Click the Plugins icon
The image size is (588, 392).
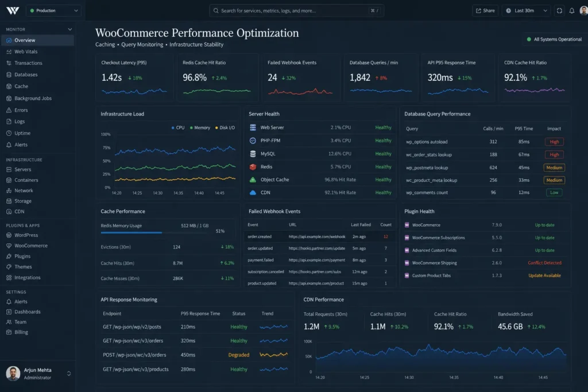point(9,257)
